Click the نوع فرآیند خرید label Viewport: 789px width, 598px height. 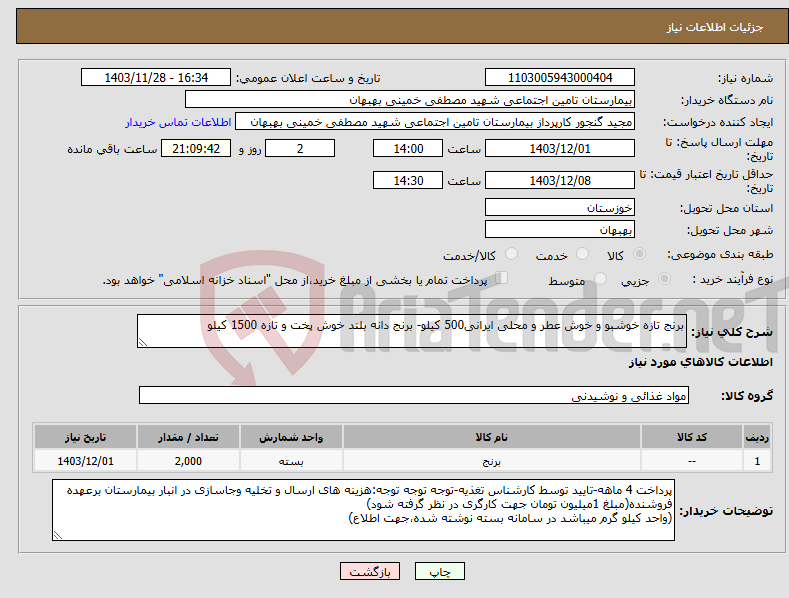[732, 279]
